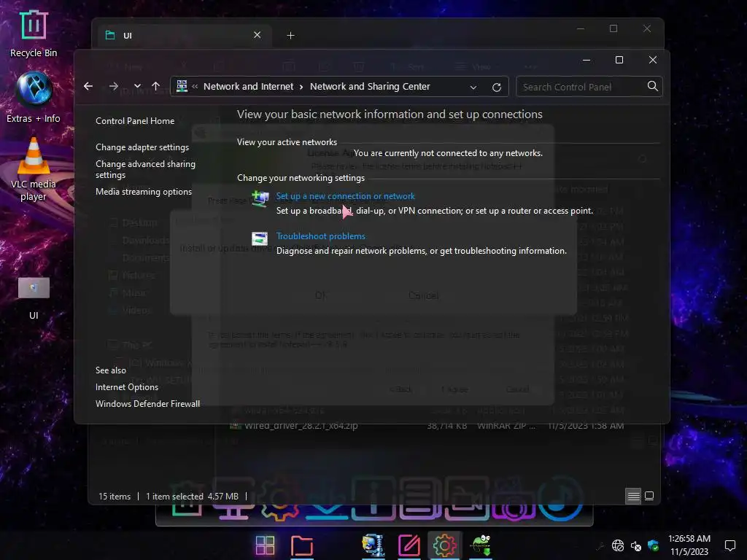Open the Notepad++ installer on taskbar
The image size is (747, 560).
[x=481, y=545]
